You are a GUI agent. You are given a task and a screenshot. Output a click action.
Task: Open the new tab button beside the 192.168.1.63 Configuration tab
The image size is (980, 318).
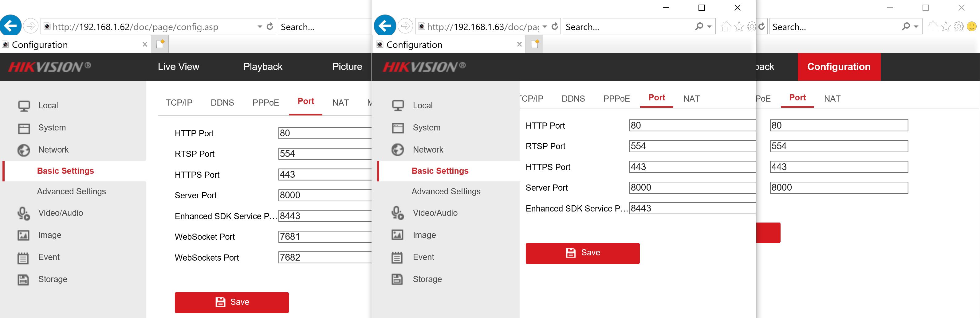(x=534, y=45)
